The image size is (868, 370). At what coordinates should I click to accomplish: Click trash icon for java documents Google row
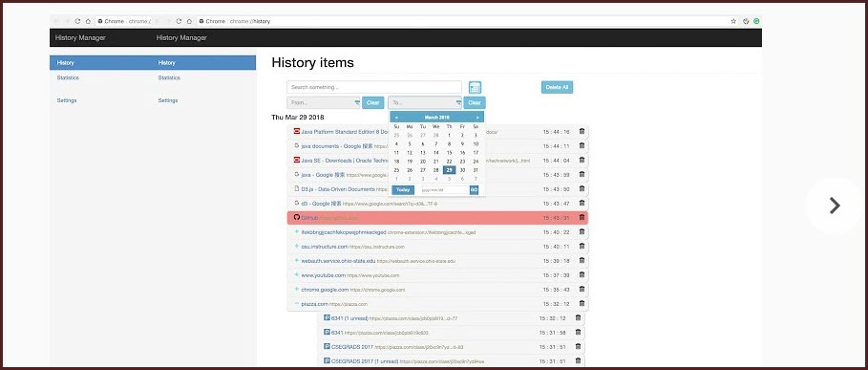pyautogui.click(x=582, y=145)
